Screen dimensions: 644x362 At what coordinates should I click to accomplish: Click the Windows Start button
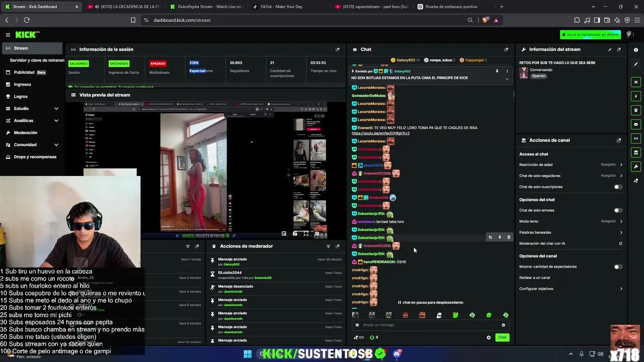click(248, 354)
